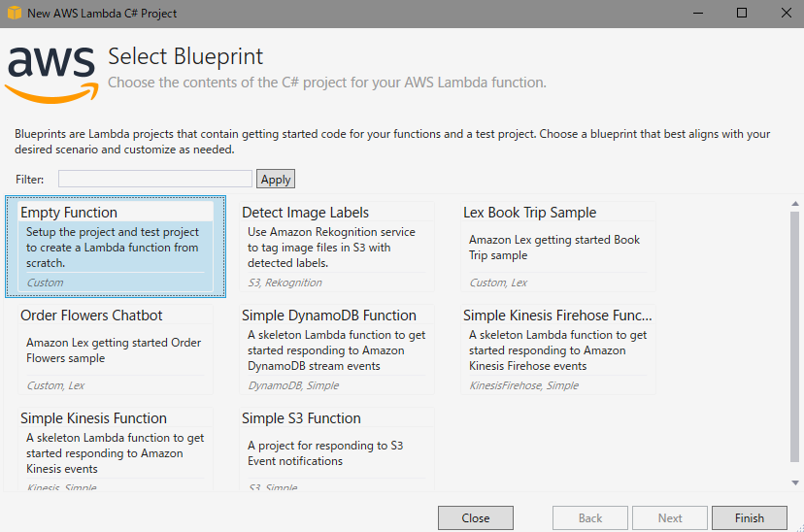The height and width of the screenshot is (532, 804).
Task: Click the disabled Next button
Action: click(x=670, y=517)
